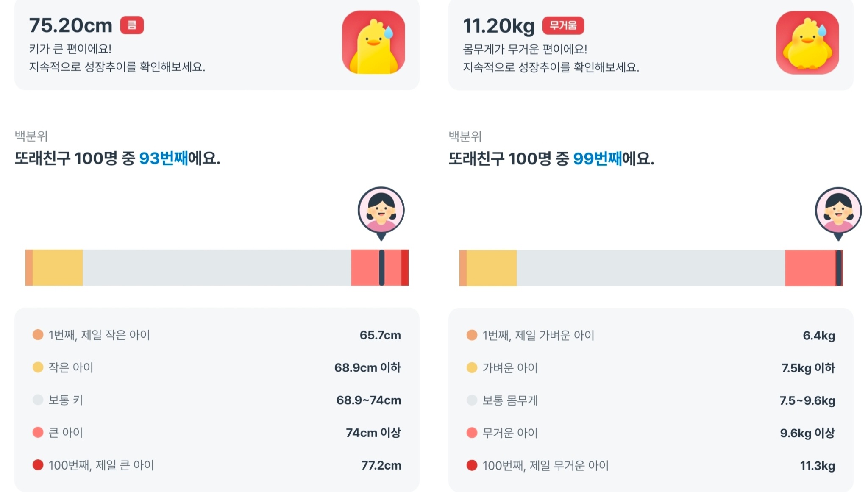The image size is (868, 492).
Task: Click the yellow dot beside 가벼운 아이
Action: coord(472,367)
